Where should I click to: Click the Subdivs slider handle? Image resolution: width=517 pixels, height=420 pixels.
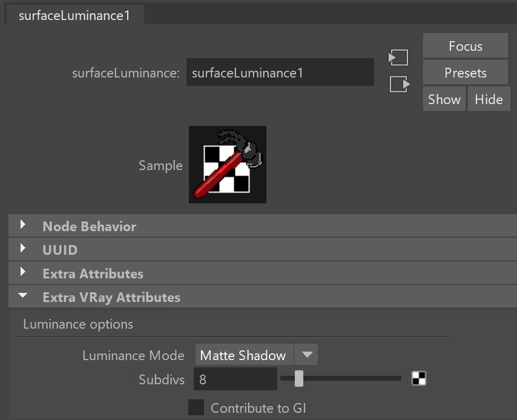click(299, 378)
